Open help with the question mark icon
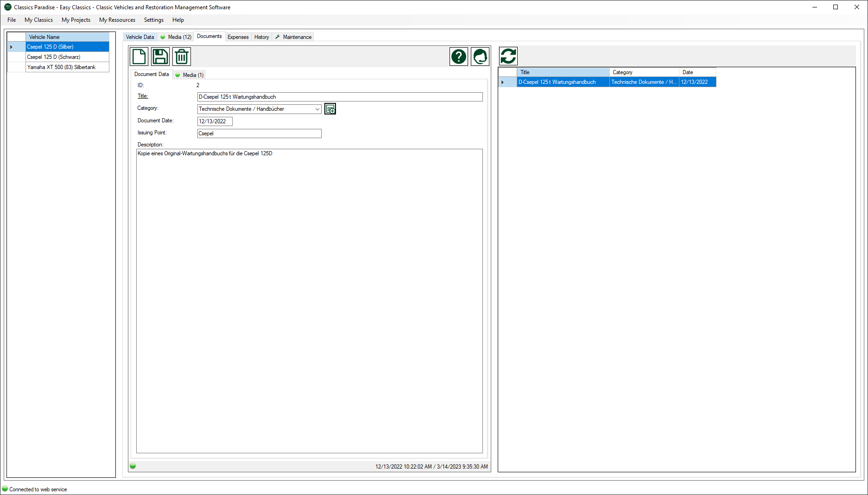868x495 pixels. pyautogui.click(x=458, y=57)
